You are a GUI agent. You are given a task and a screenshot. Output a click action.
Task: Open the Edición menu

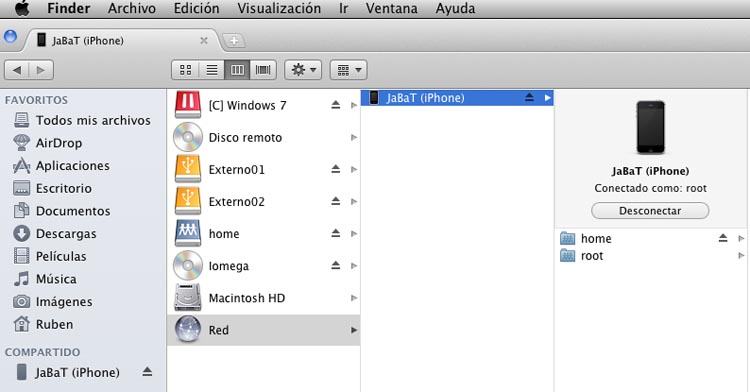(196, 8)
